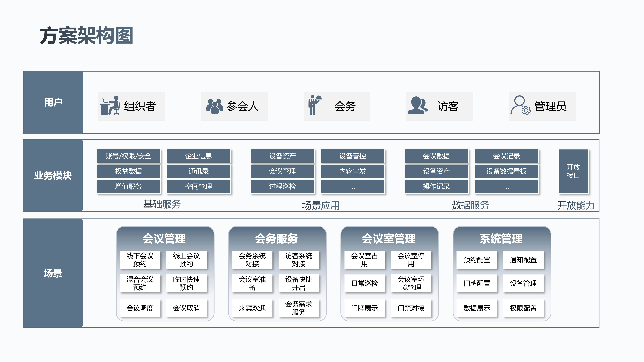Viewport: 644px width, 362px height.
Task: Click the 会议室管理 panel header
Action: (x=389, y=239)
